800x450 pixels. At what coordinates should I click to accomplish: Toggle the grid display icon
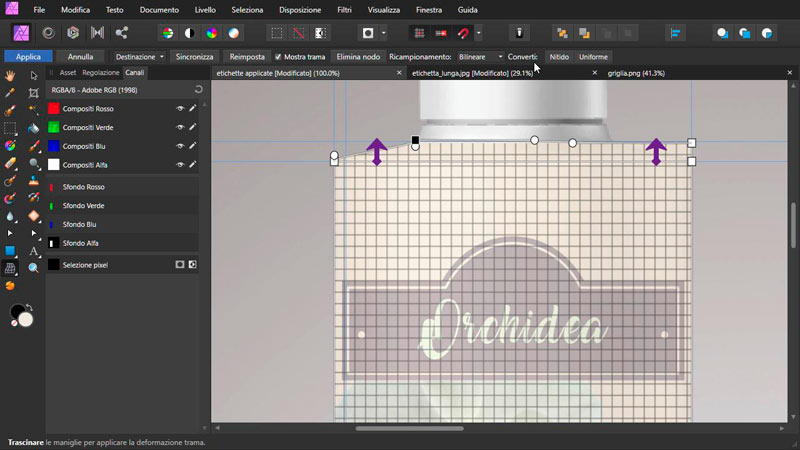point(419,33)
